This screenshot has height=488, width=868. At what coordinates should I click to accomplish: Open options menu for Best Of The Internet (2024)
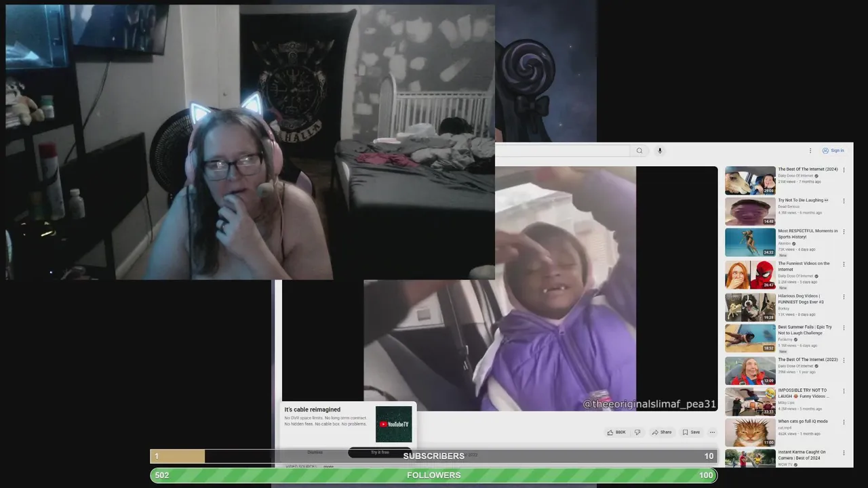tap(844, 170)
